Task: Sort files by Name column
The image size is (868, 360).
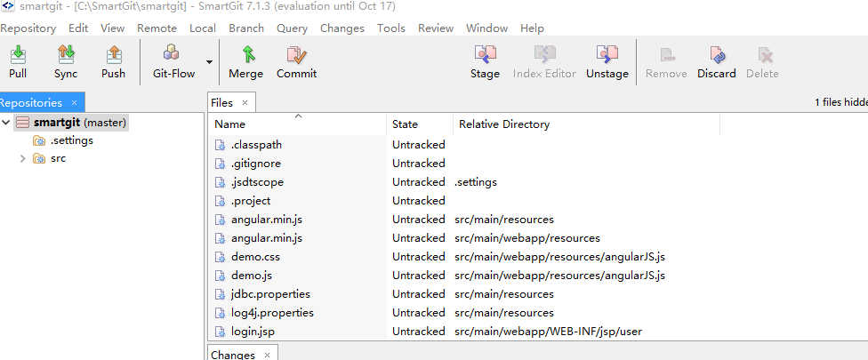Action: (x=297, y=124)
